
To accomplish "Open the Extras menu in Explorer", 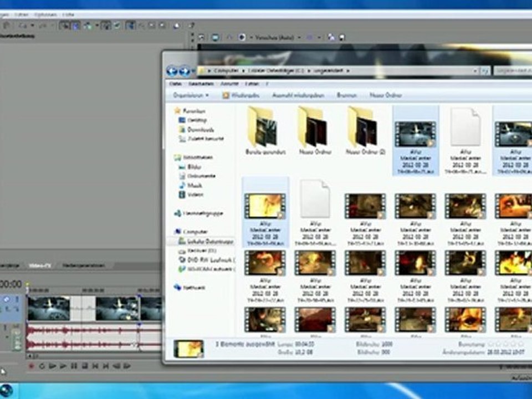I will [x=252, y=84].
